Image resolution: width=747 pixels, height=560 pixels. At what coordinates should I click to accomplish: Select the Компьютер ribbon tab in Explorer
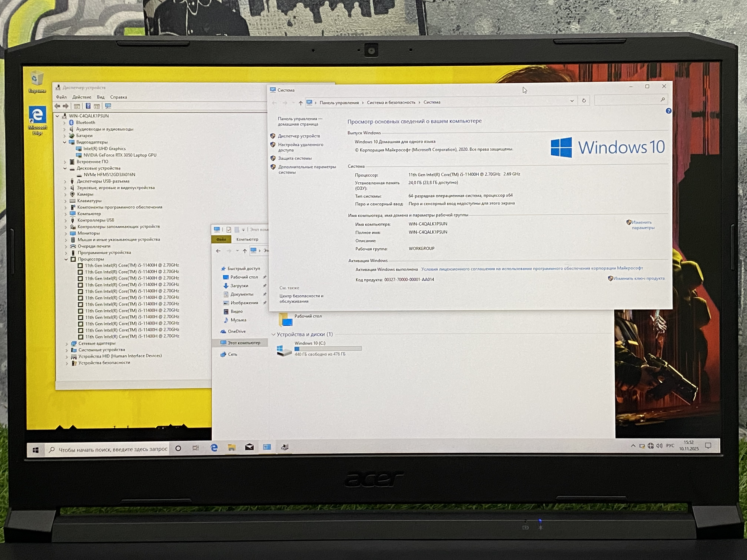pos(247,239)
